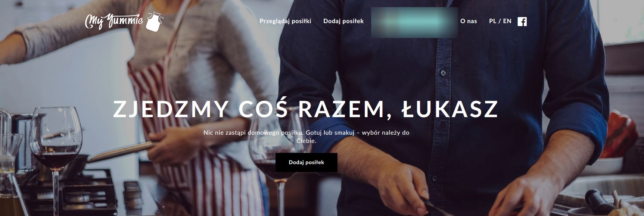
Task: Go to the O nas page
Action: coord(469,21)
